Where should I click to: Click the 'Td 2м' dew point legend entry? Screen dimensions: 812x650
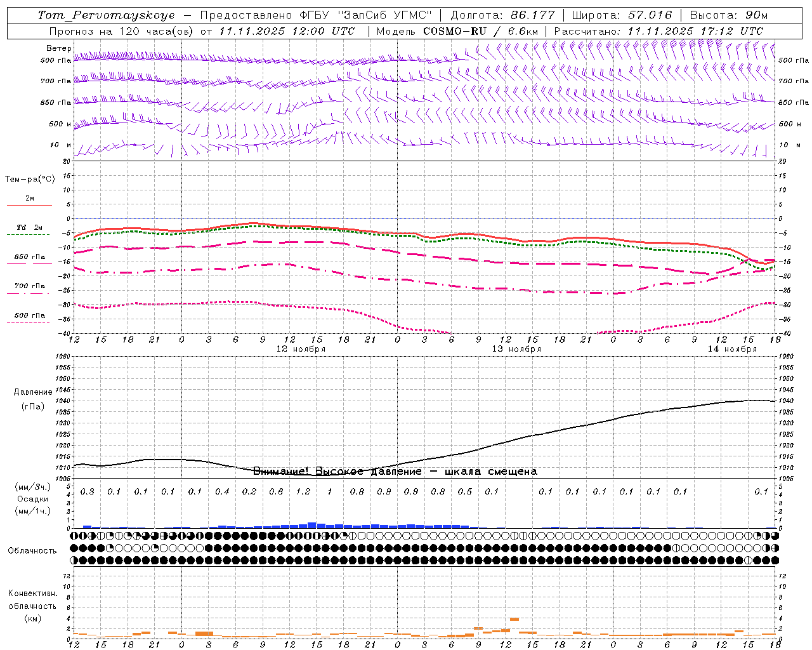pyautogui.click(x=29, y=227)
